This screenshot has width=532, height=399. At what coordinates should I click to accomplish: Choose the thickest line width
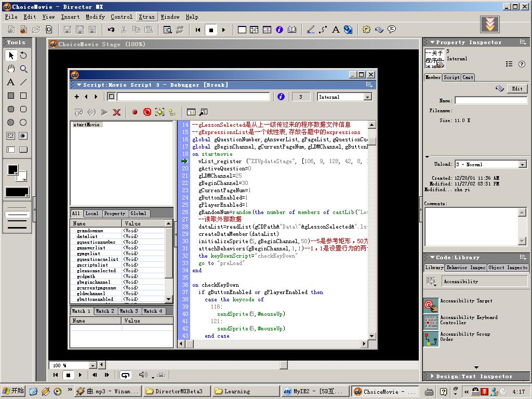tap(17, 228)
